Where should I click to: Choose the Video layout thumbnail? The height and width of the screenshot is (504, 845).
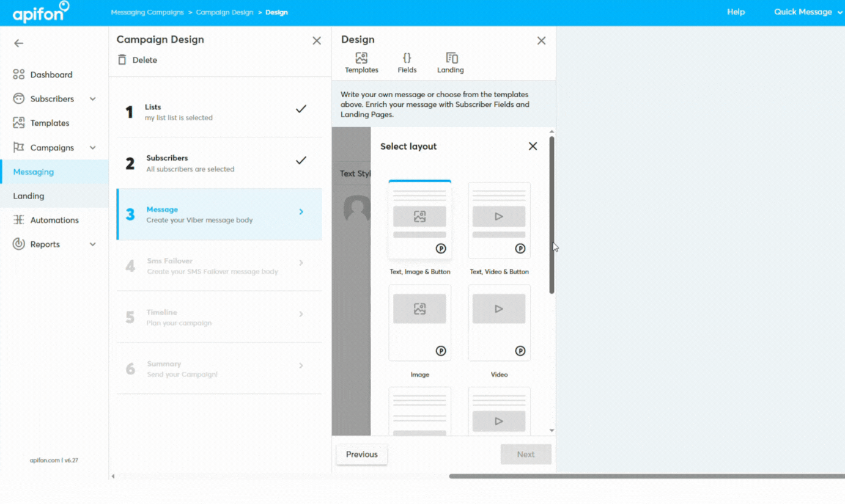[499, 323]
